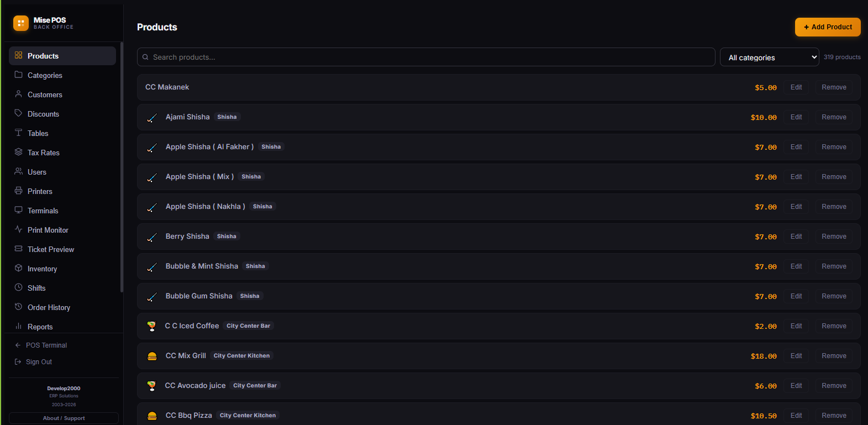
Task: Click burger icon next to CC Mix Grill
Action: click(x=152, y=356)
